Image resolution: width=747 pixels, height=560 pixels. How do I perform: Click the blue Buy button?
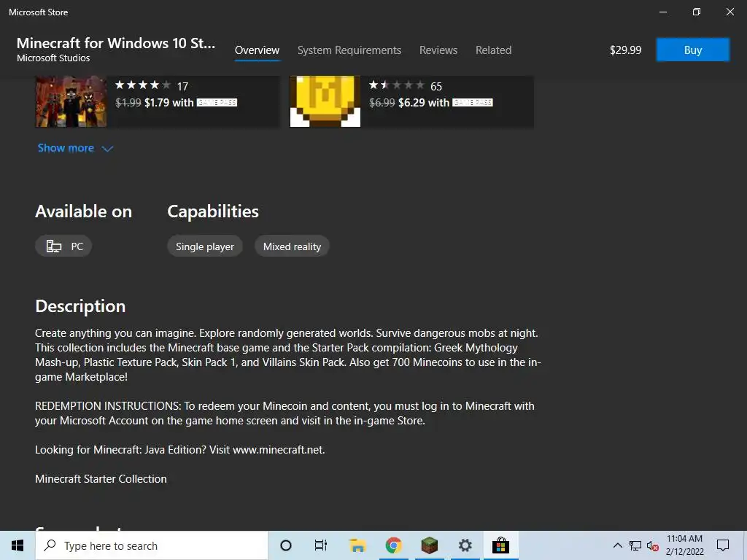[693, 50]
